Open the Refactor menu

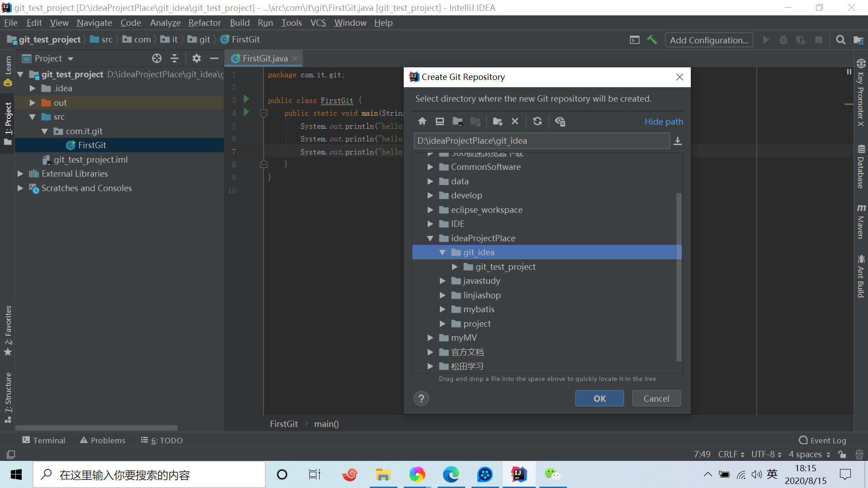click(204, 23)
